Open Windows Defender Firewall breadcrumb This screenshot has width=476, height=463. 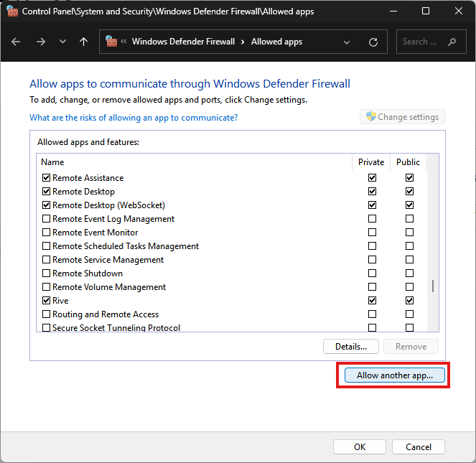(183, 42)
